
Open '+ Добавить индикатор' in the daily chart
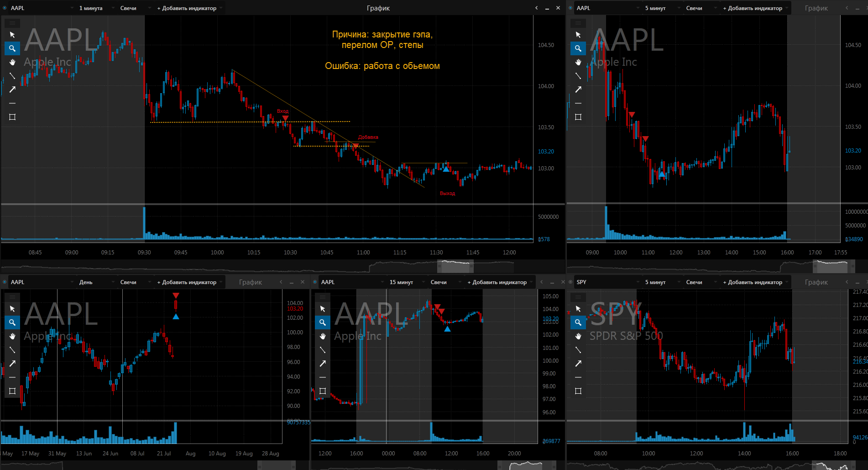[189, 282]
